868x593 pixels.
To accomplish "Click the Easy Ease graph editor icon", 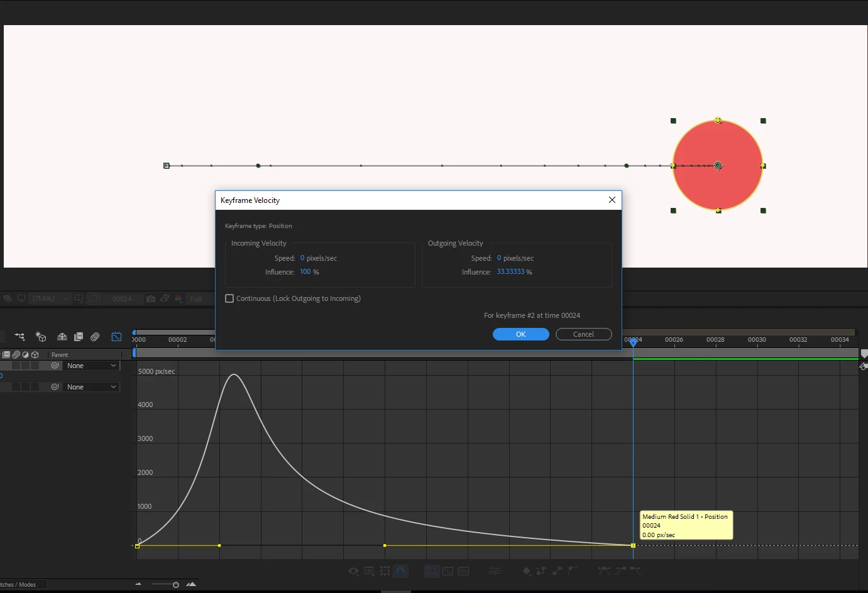I will pos(604,571).
